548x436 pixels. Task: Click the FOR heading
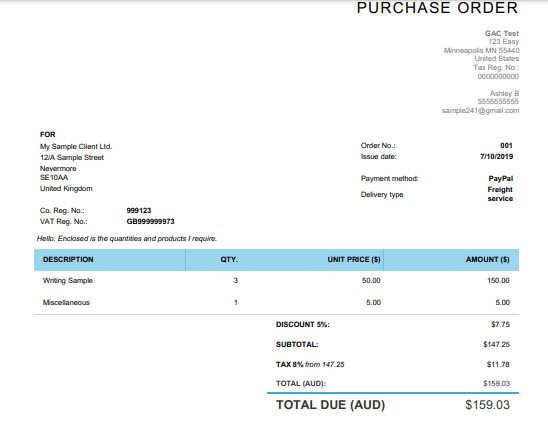(48, 135)
